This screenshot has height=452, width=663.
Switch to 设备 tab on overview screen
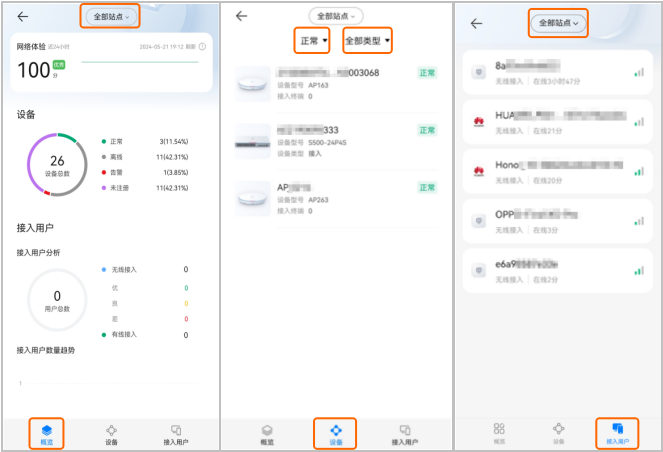(111, 435)
